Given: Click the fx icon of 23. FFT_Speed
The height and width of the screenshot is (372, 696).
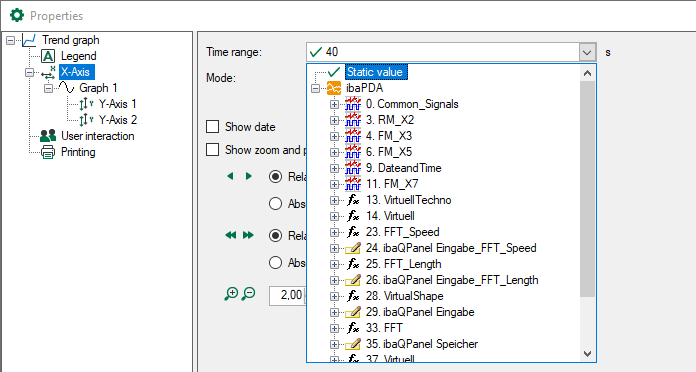Looking at the screenshot, I should (x=353, y=232).
